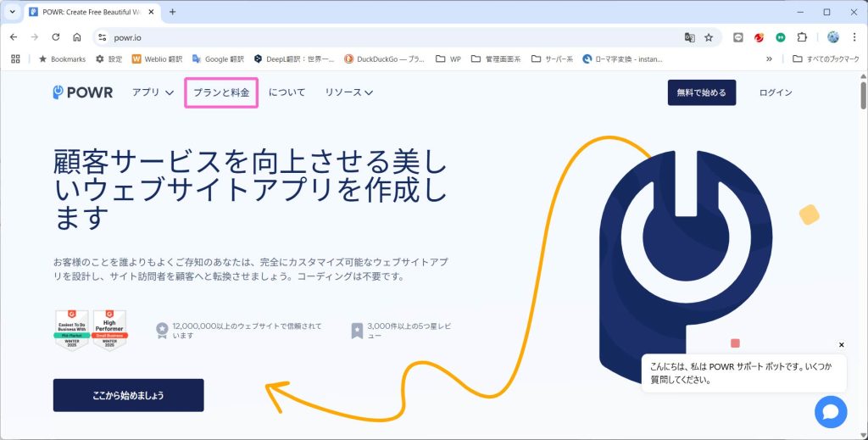Click the 12,000,000以上のウェブサイト text

pos(247,331)
